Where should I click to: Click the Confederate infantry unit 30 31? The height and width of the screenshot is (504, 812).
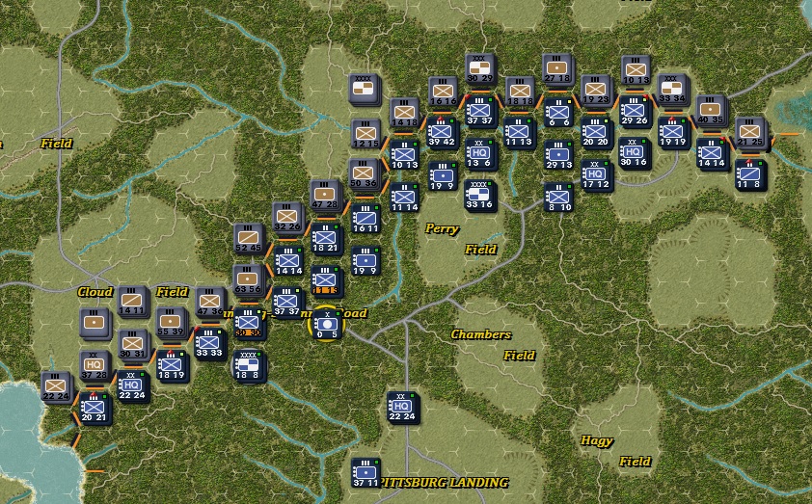tap(132, 345)
